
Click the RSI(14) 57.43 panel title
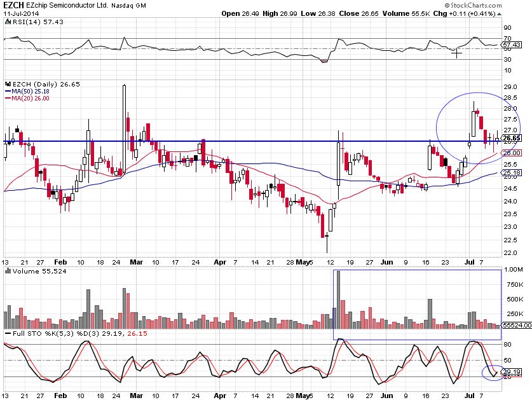(x=38, y=22)
